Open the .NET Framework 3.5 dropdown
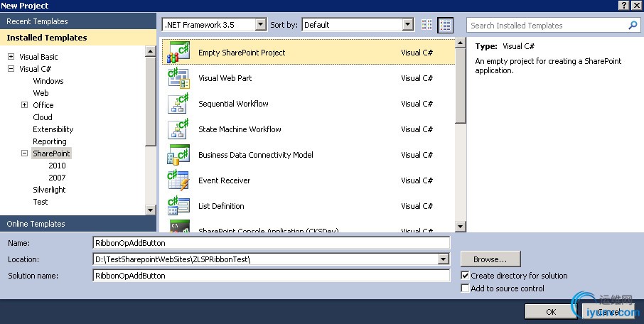Screen dimensions: 644x324 click(x=260, y=25)
